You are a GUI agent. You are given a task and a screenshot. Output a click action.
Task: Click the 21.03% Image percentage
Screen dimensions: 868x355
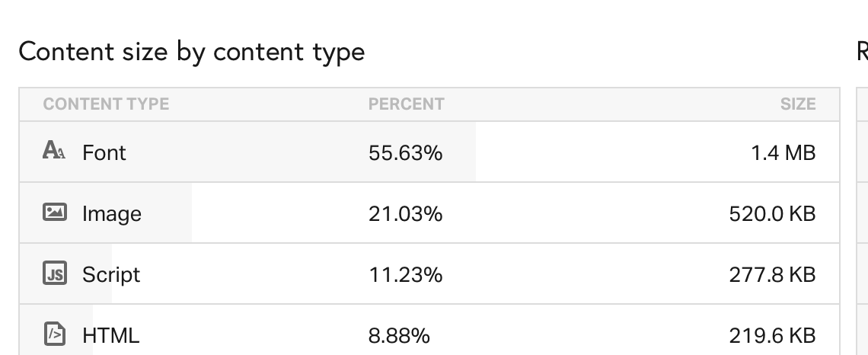coord(405,213)
